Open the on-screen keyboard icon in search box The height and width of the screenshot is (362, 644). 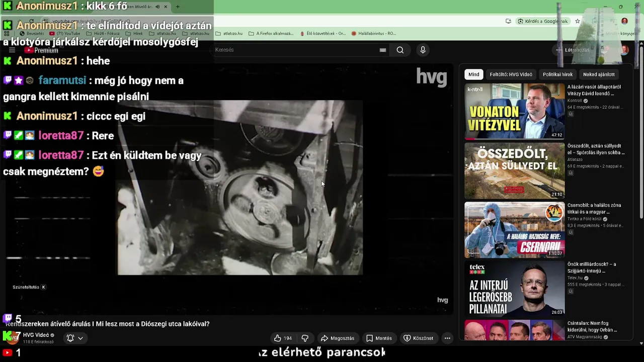[383, 50]
